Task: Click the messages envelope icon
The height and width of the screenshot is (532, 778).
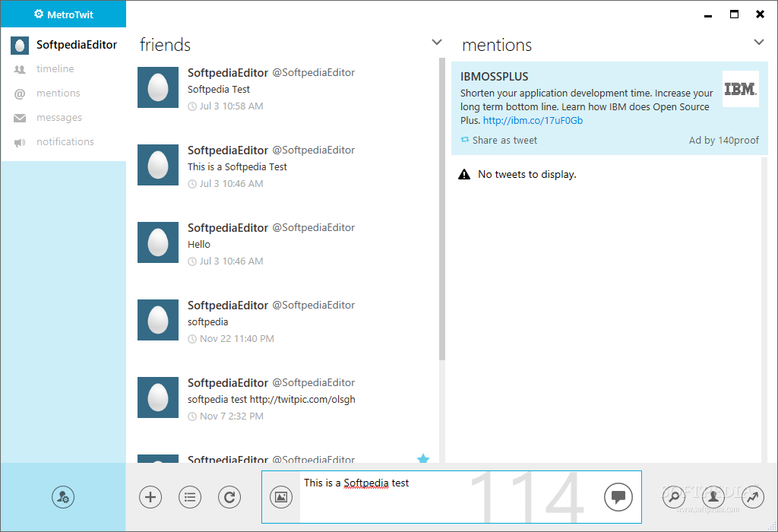Action: pos(19,118)
